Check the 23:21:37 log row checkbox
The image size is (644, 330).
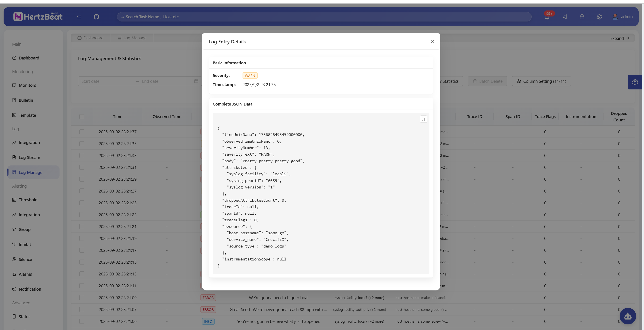point(82,132)
